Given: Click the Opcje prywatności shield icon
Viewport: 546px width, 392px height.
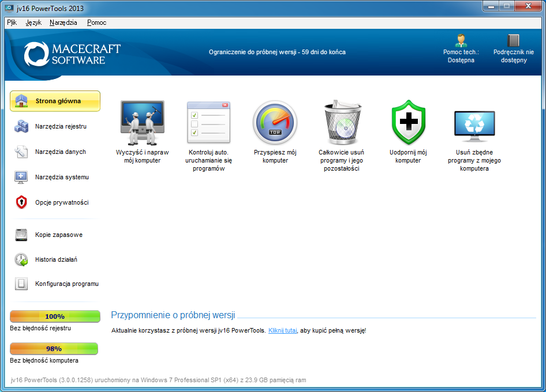Looking at the screenshot, I should (21, 202).
